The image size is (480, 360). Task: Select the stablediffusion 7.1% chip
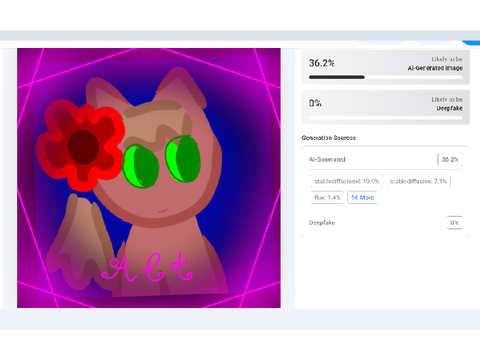tap(418, 181)
